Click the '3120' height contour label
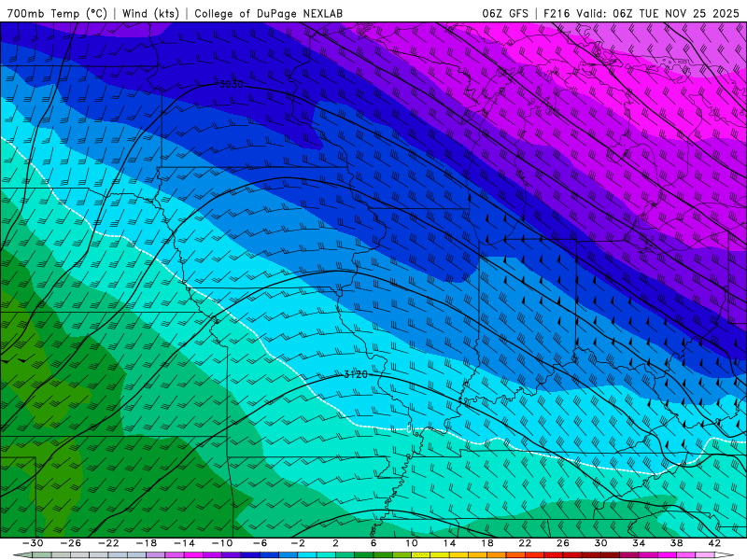The image size is (747, 560). point(356,374)
